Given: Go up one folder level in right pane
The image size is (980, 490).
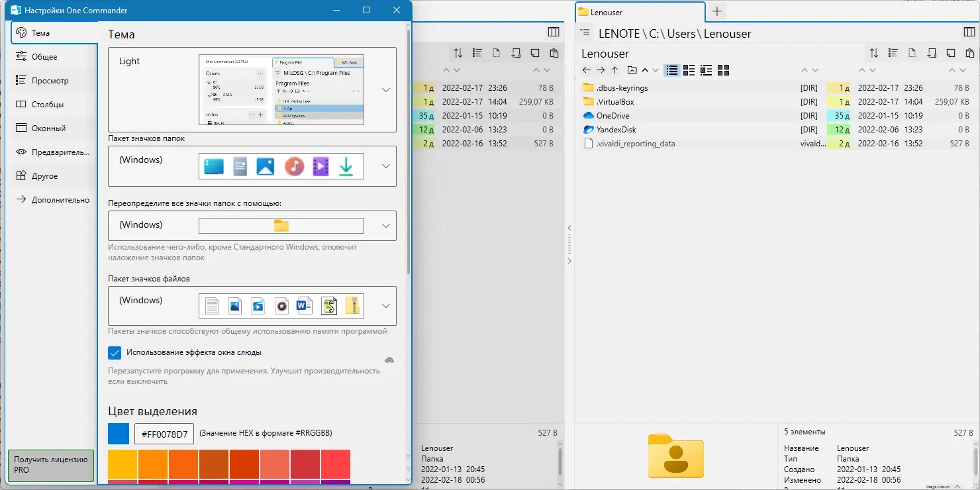Looking at the screenshot, I should coord(614,70).
